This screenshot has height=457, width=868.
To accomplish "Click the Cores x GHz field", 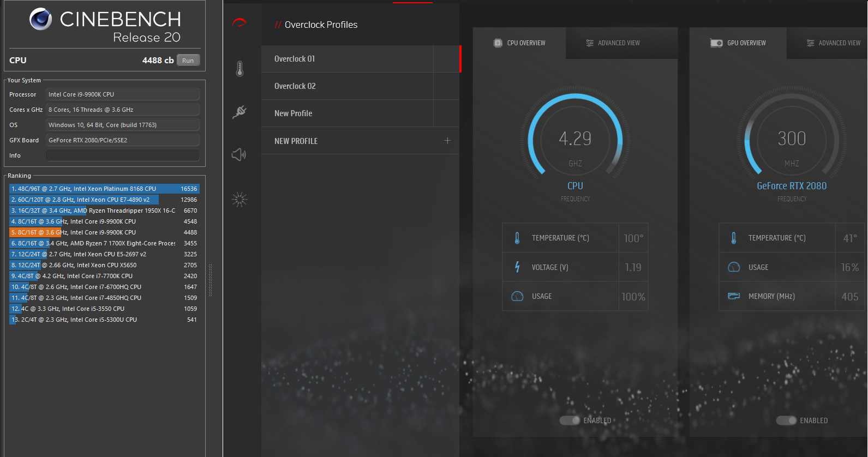I will point(123,110).
